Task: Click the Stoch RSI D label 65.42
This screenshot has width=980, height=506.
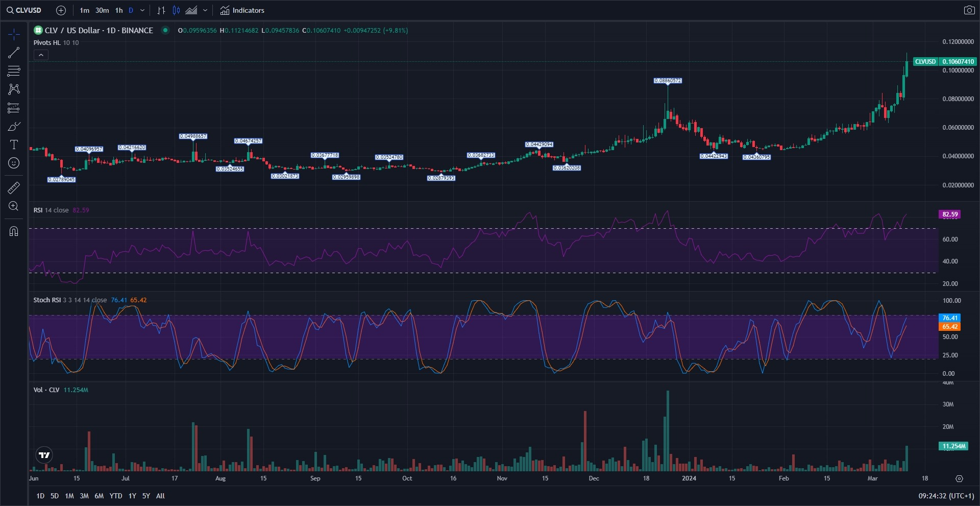Action: (x=950, y=327)
